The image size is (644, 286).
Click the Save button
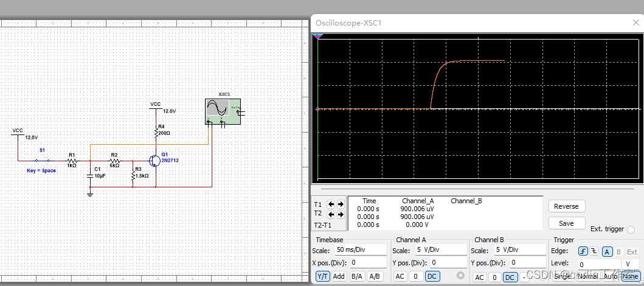[x=566, y=223]
